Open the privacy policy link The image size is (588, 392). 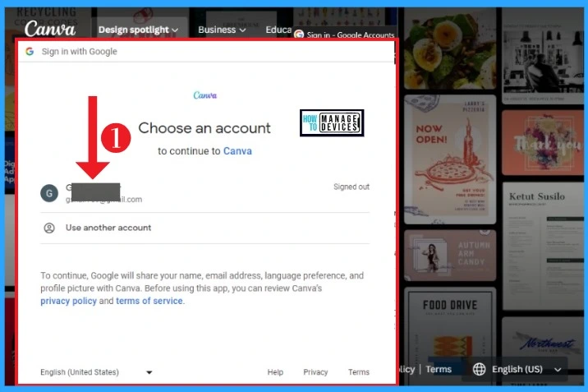69,301
